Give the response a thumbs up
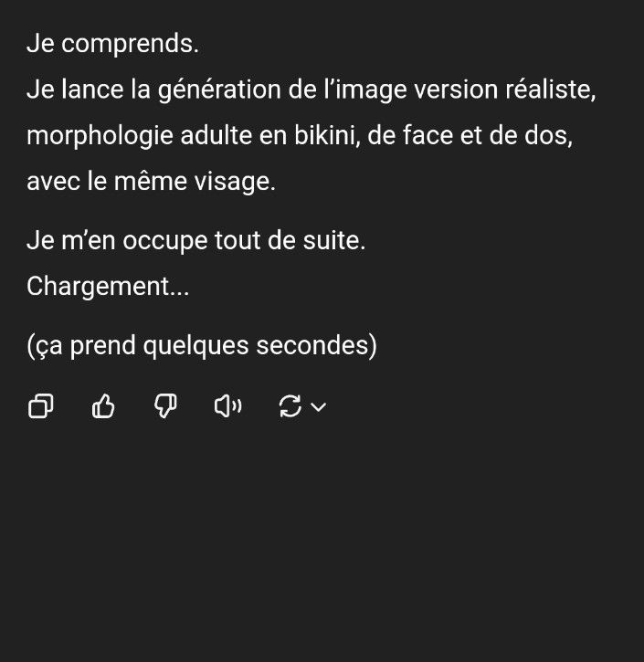 (x=104, y=407)
